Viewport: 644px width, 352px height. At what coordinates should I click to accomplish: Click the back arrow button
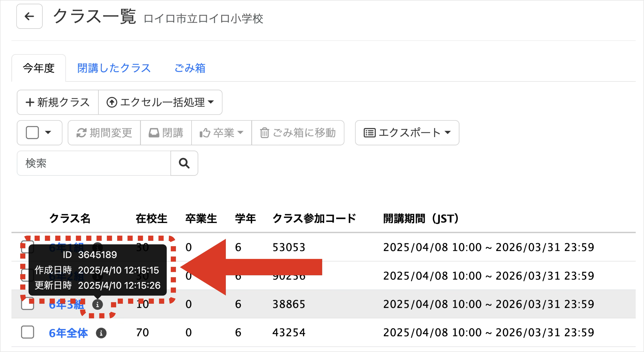coord(29,17)
